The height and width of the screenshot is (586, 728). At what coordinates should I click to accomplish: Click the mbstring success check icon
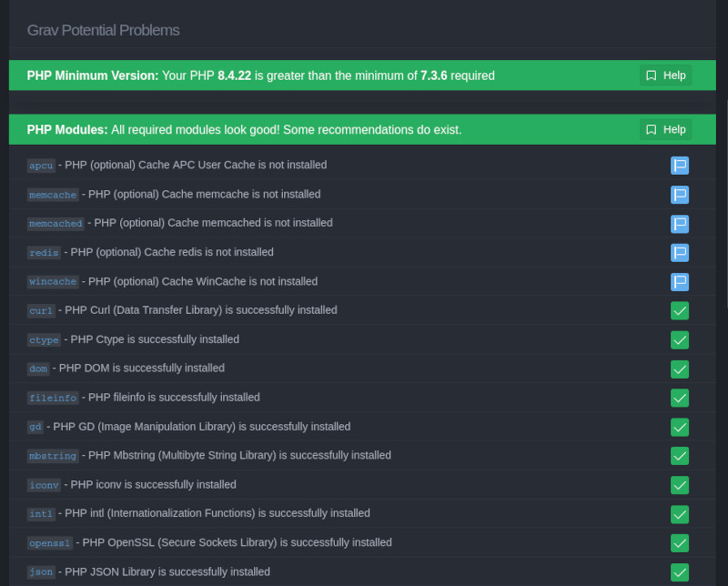(679, 456)
